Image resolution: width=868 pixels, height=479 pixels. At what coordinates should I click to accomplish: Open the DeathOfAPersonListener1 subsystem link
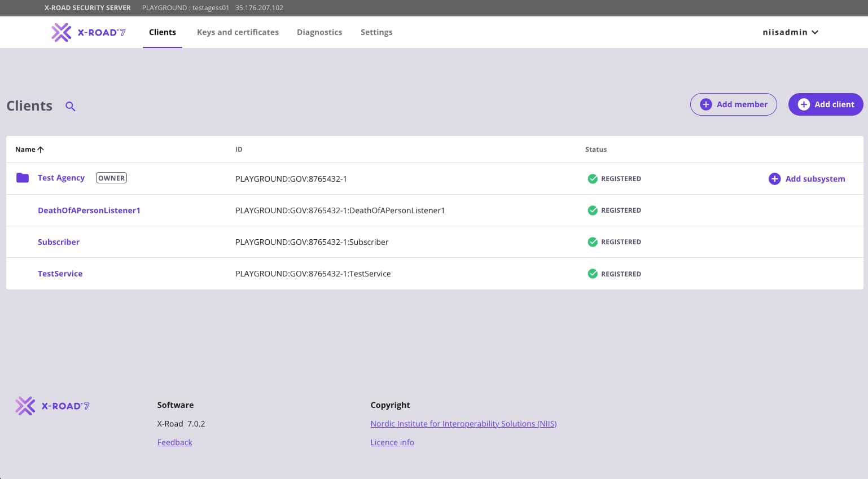[89, 210]
